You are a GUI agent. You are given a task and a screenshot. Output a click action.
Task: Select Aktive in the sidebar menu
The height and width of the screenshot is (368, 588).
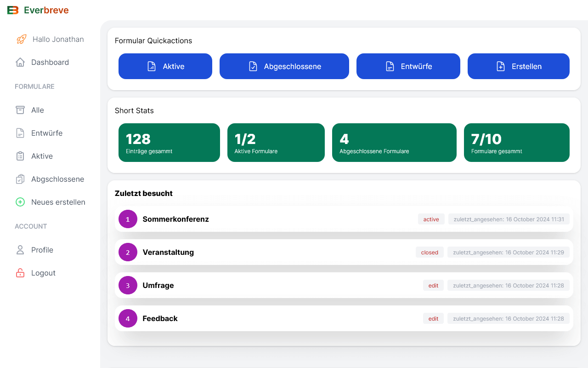(50, 156)
